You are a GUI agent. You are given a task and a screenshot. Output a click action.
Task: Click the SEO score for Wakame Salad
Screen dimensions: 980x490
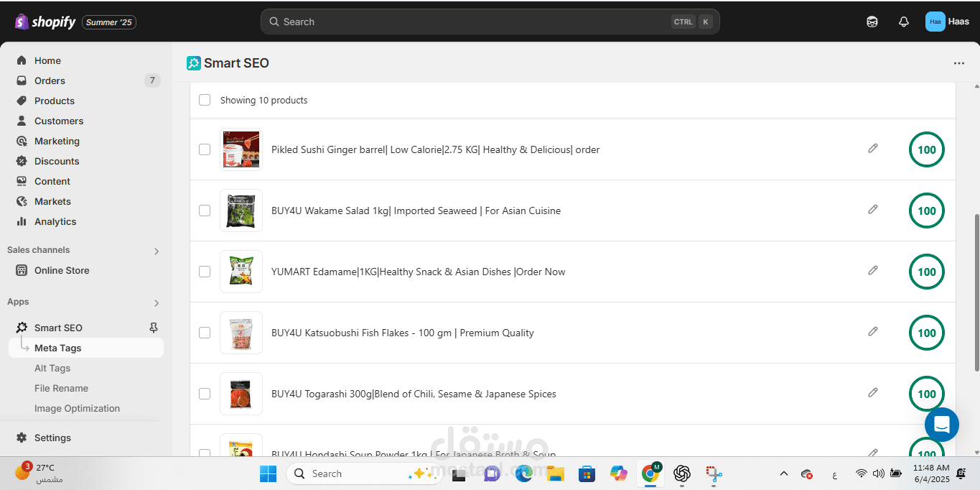(927, 211)
